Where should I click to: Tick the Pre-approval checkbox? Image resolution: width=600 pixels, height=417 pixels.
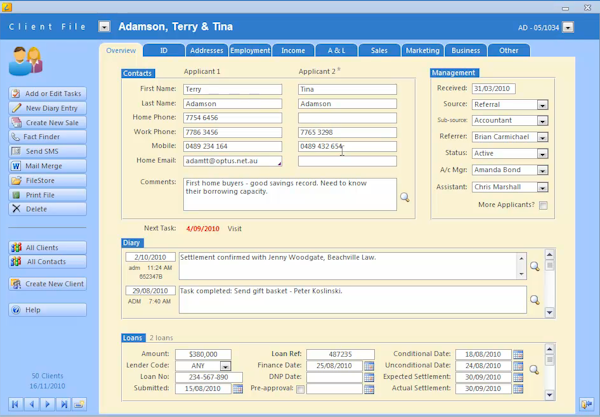tap(300, 389)
